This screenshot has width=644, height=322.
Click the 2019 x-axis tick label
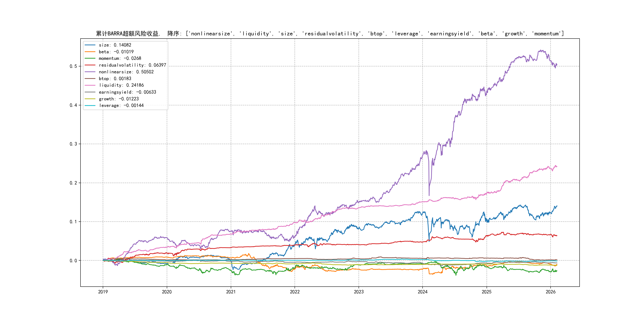(x=103, y=292)
